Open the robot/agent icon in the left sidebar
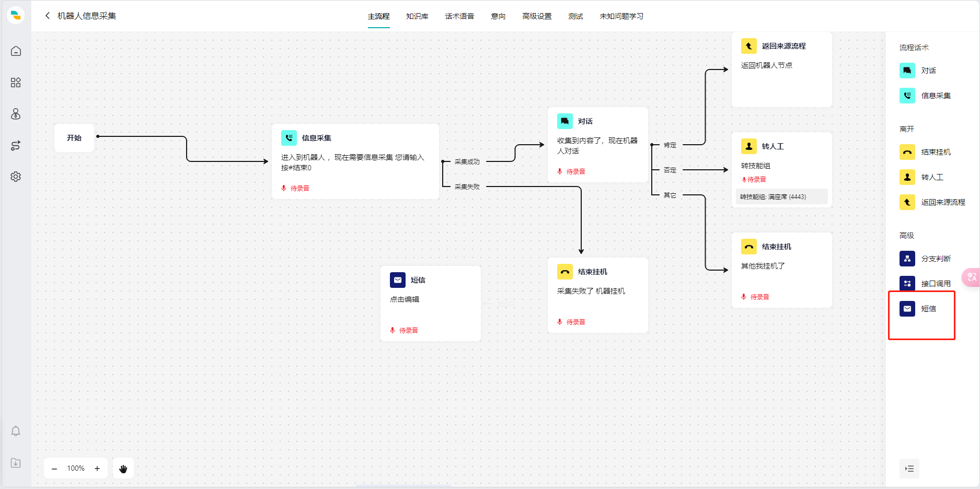Image resolution: width=980 pixels, height=489 pixels. pos(16,114)
